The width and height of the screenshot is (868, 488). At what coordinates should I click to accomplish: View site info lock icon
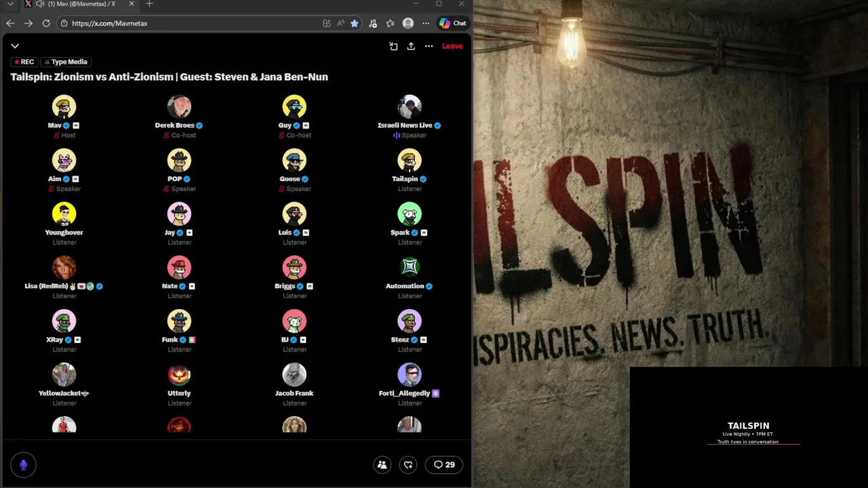tap(64, 23)
